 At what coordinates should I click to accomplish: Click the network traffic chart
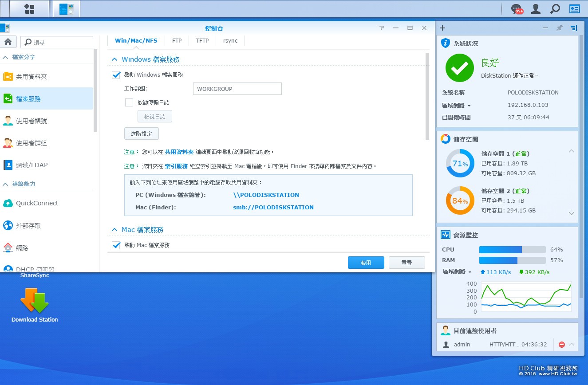(526, 298)
